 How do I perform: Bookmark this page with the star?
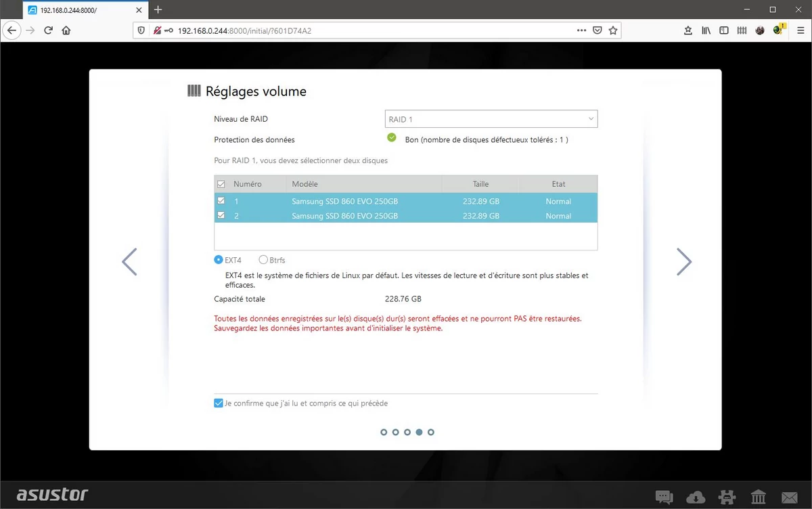tap(613, 30)
